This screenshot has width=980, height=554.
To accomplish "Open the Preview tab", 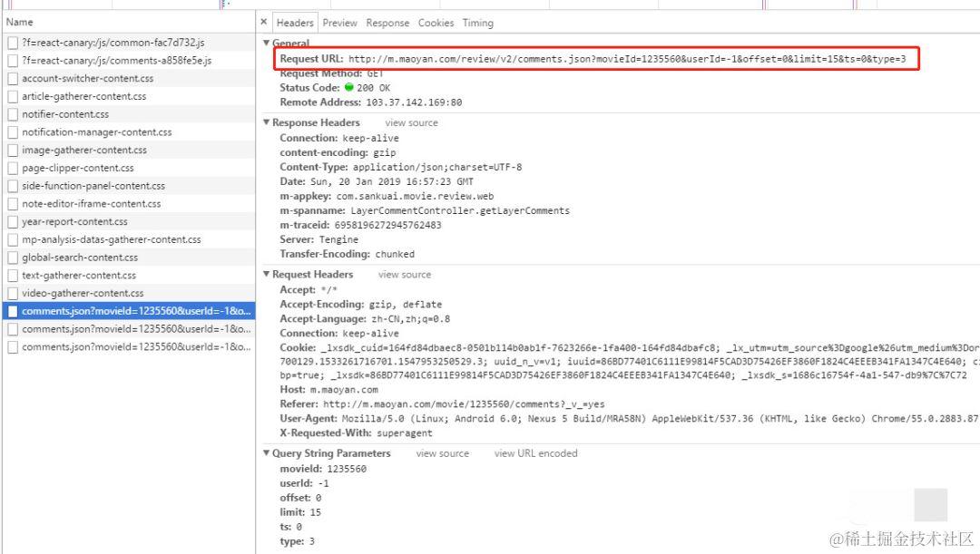I will (x=340, y=23).
